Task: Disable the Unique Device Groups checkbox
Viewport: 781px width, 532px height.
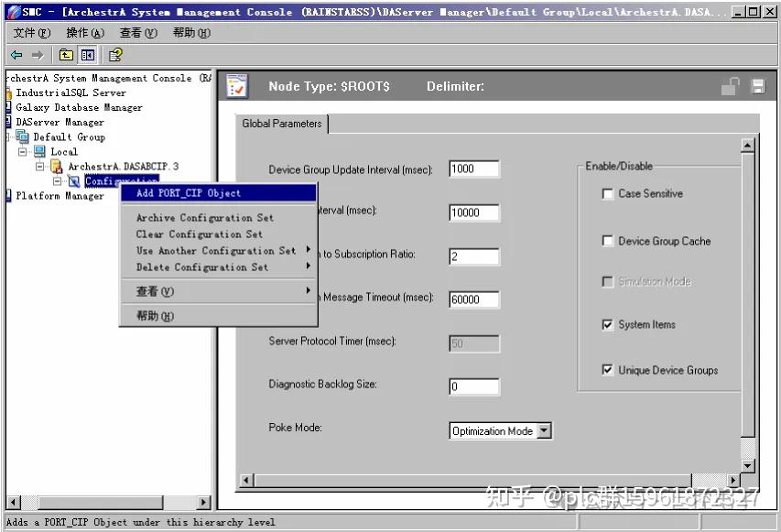Action: 607,370
